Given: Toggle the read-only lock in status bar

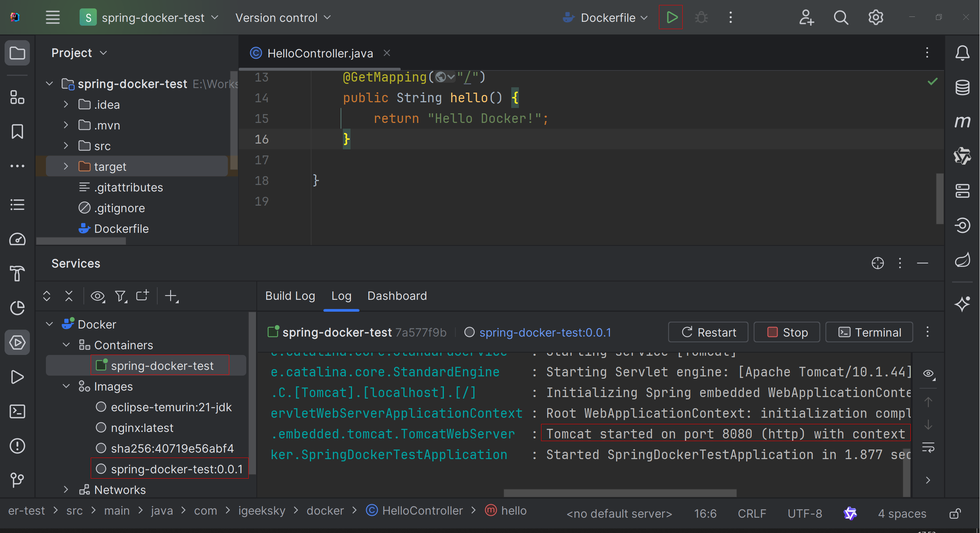Looking at the screenshot, I should point(955,513).
